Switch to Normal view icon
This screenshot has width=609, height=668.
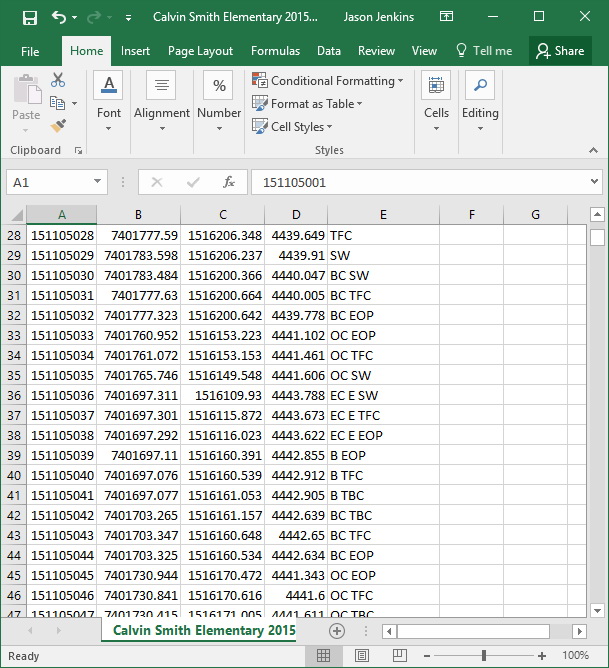point(323,656)
